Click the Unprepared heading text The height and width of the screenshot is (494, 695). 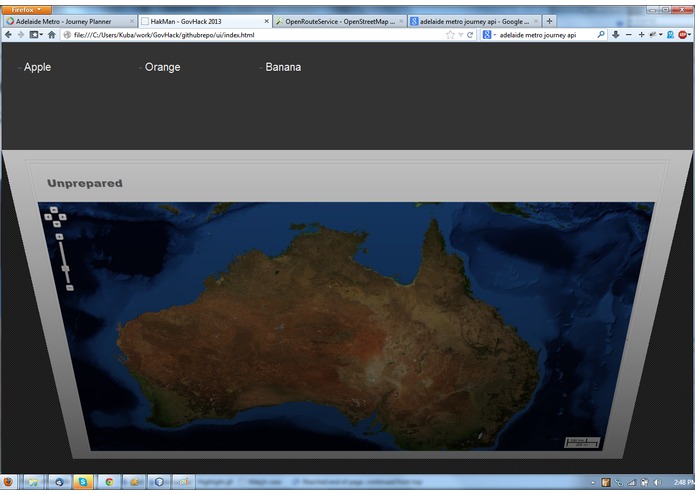click(x=85, y=183)
